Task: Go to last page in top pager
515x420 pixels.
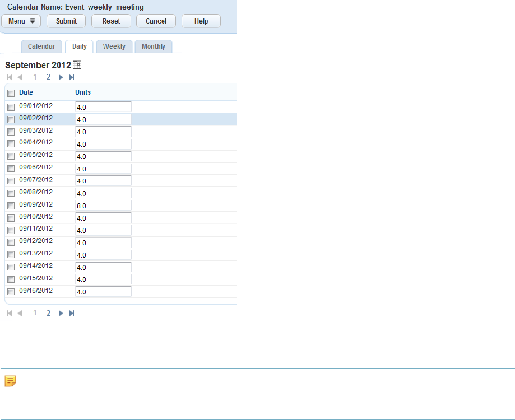Action: (72, 77)
